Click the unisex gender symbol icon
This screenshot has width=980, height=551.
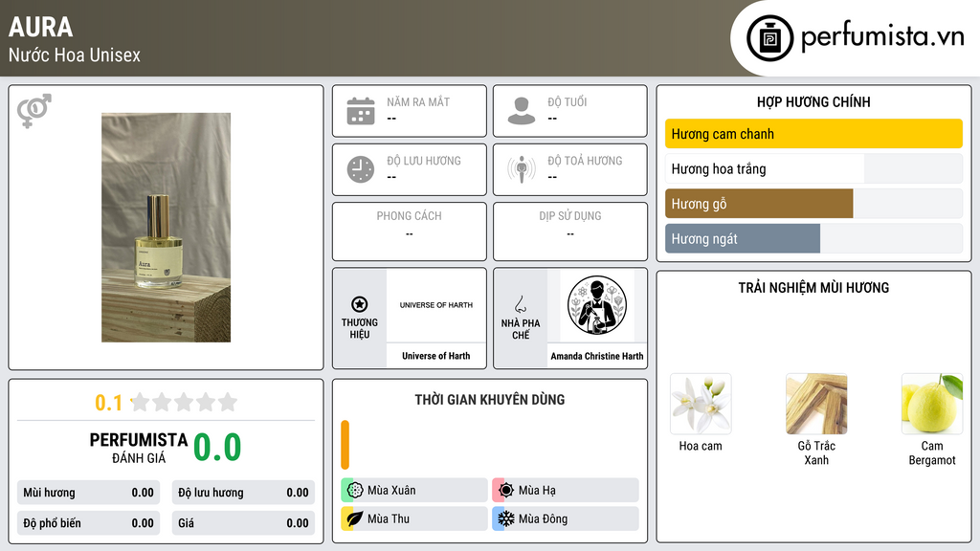pyautogui.click(x=34, y=111)
